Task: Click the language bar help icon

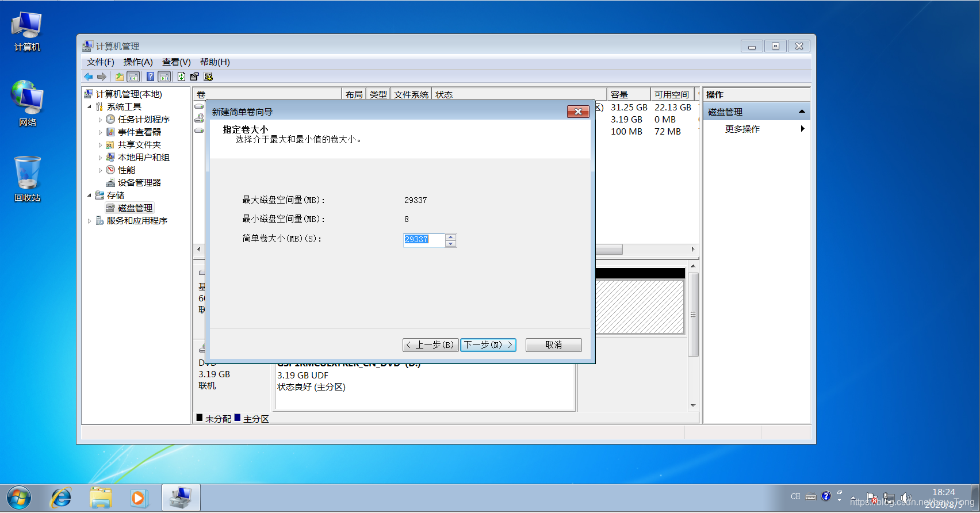Action: click(x=826, y=496)
